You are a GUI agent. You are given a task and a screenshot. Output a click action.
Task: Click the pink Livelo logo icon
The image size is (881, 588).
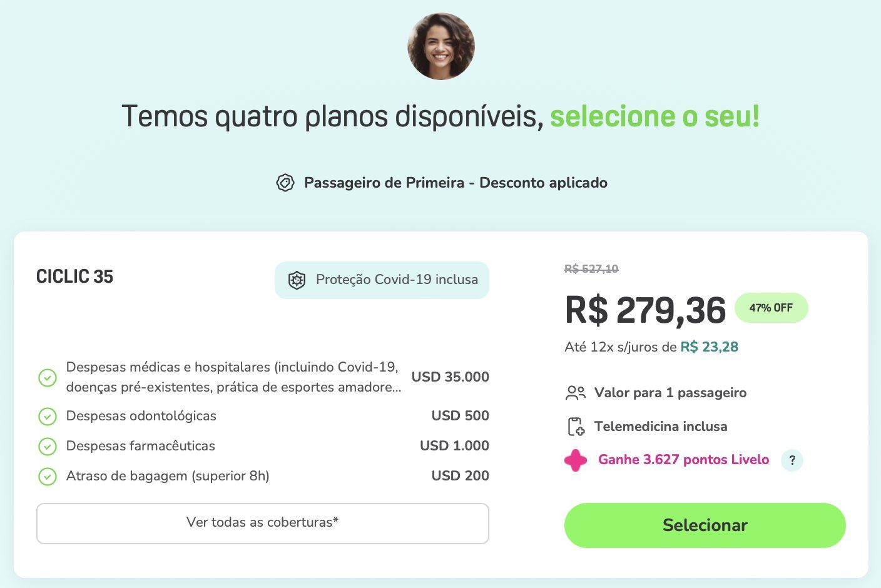(x=576, y=460)
